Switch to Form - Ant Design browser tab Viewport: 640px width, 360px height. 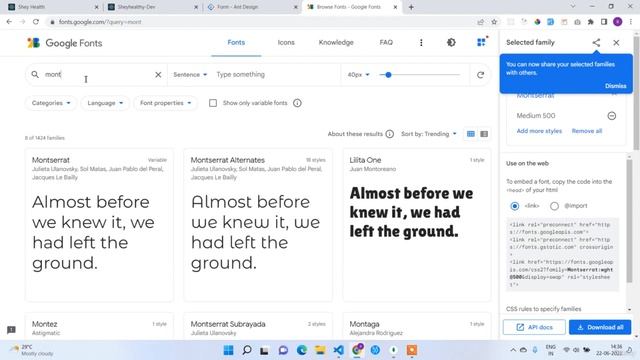pos(252,7)
